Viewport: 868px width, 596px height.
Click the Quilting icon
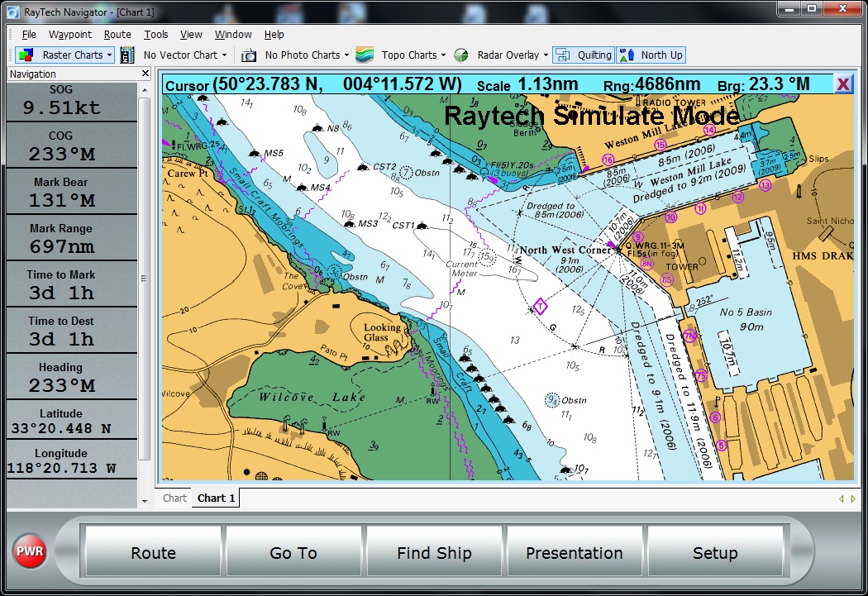(x=562, y=55)
